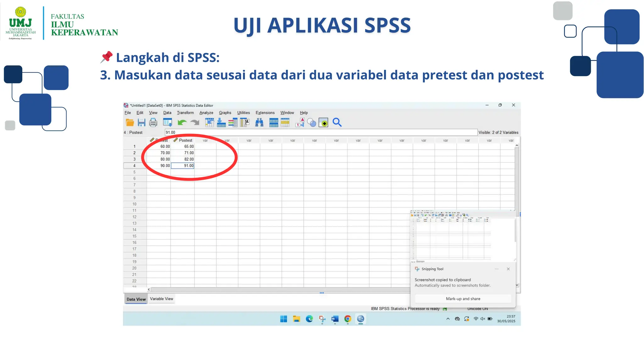Open Snipping Tool notification more options dots

(x=497, y=269)
